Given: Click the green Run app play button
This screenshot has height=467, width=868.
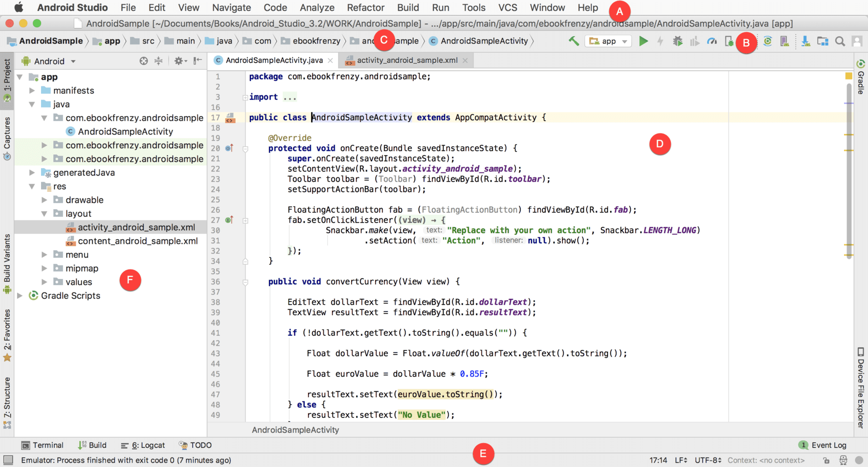Looking at the screenshot, I should coord(644,42).
